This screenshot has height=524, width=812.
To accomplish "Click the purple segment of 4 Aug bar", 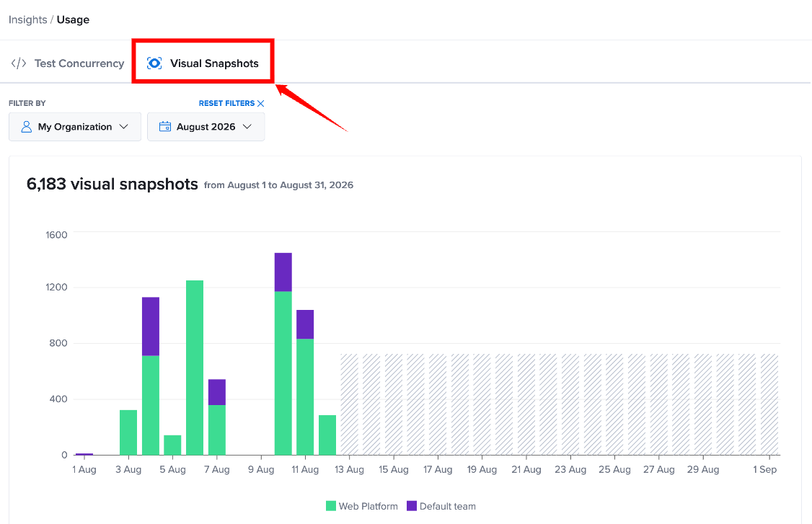I will click(151, 327).
